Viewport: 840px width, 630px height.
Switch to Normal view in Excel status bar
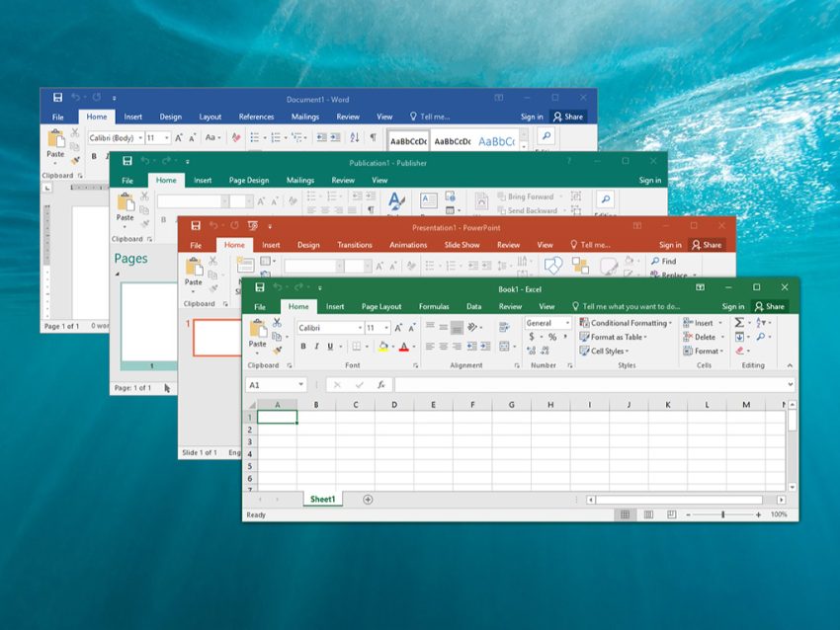click(625, 514)
